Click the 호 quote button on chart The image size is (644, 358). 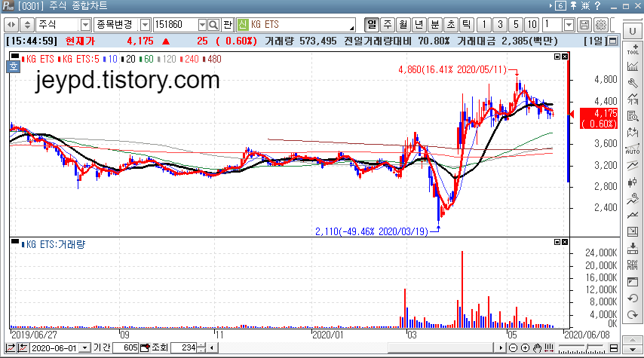14,66
